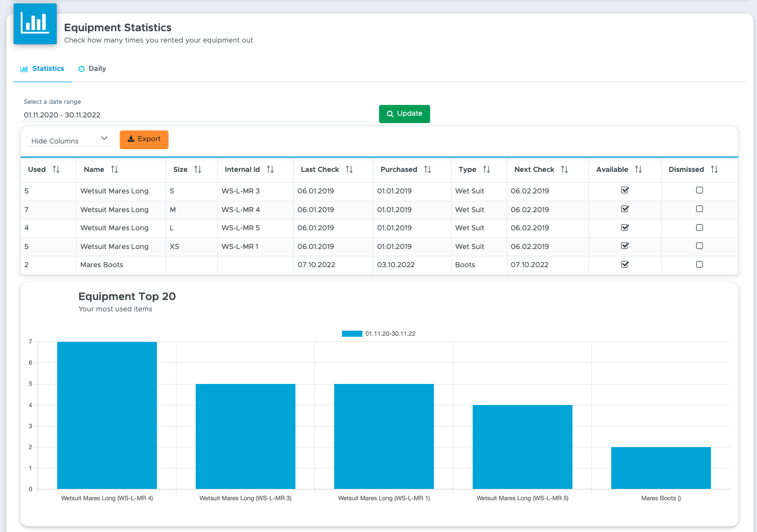Viewport: 757px width, 532px height.
Task: Sort table by Next Check arrows
Action: 565,170
